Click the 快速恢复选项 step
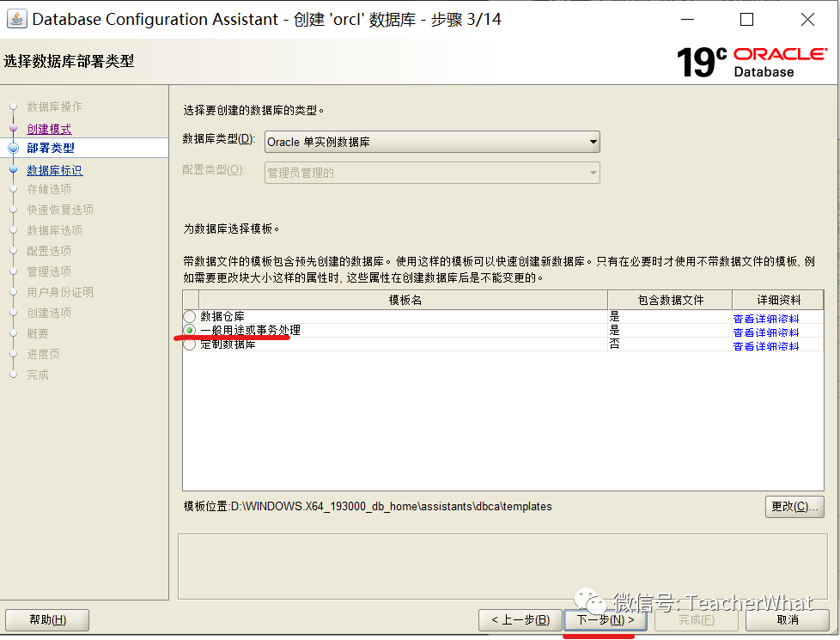This screenshot has height=640, width=840. coord(60,210)
